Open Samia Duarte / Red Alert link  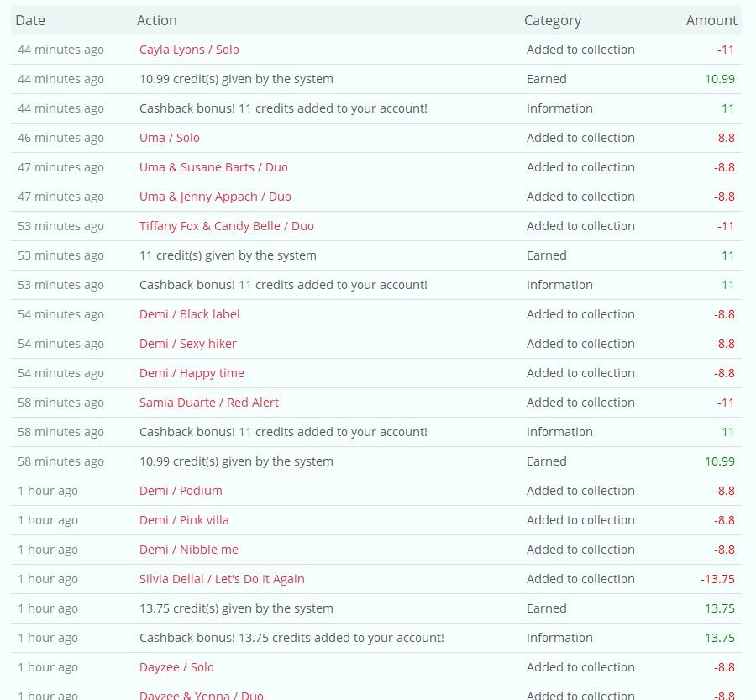pos(209,403)
